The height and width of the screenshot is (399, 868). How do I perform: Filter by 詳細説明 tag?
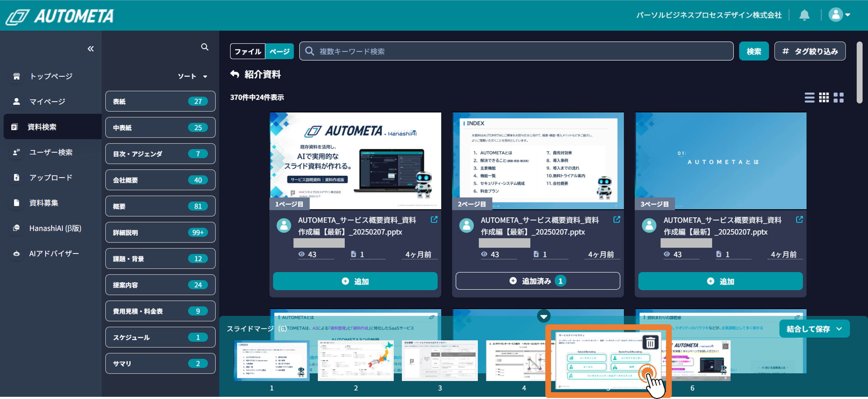[x=161, y=232]
